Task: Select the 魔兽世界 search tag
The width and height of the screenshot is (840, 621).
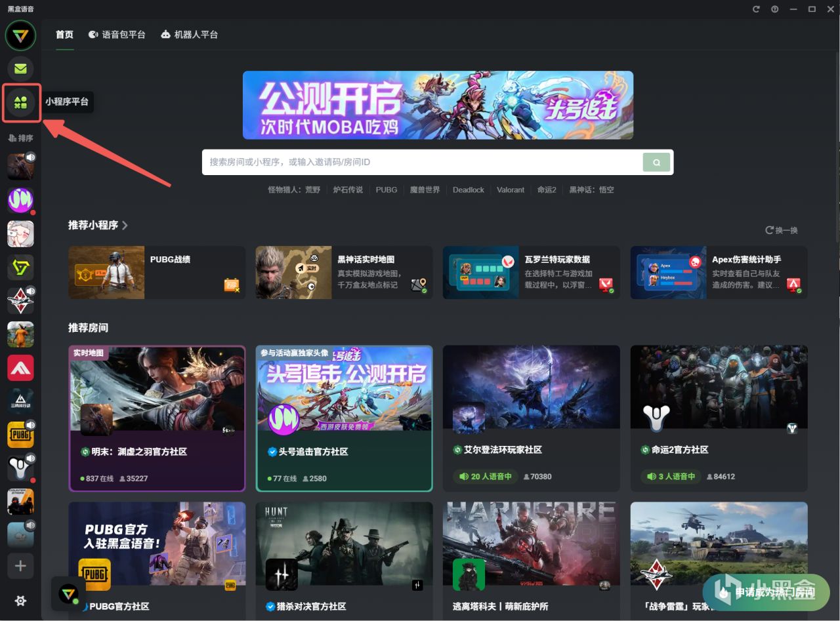Action: click(x=425, y=190)
